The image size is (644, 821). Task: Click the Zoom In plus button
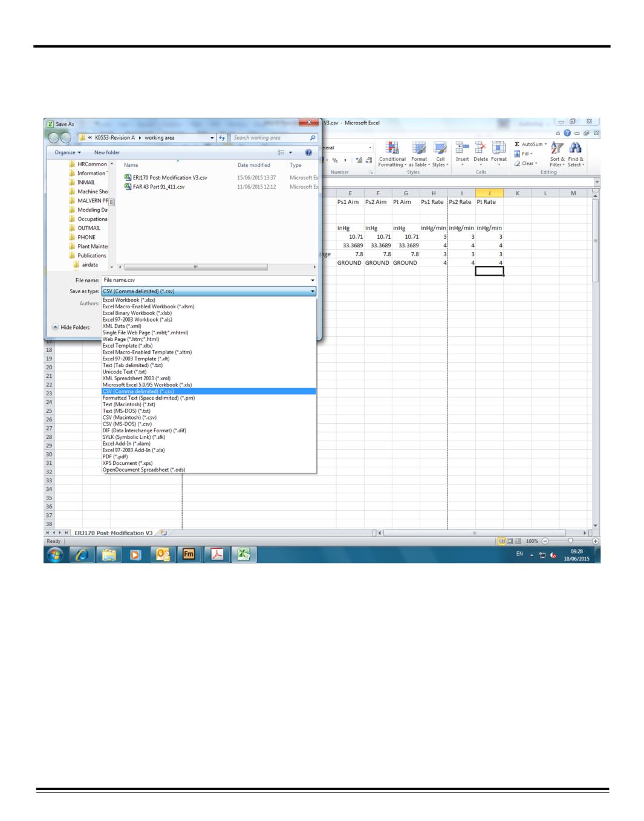pyautogui.click(x=596, y=541)
